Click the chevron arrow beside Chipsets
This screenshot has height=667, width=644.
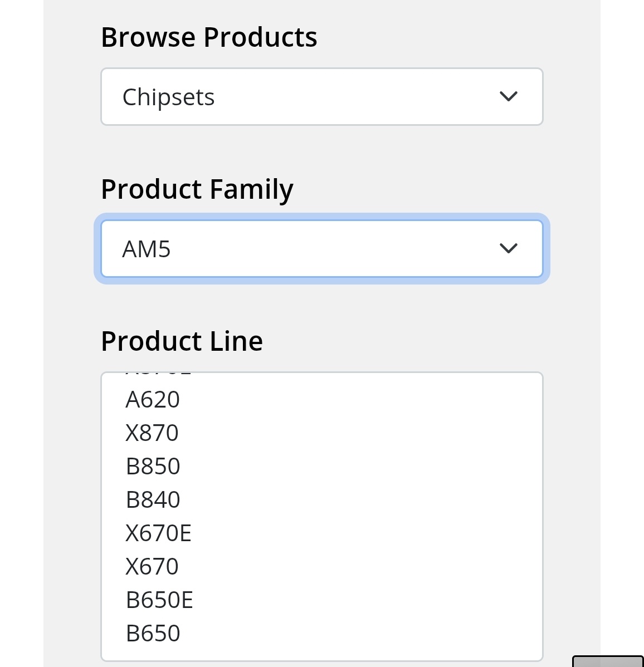click(509, 97)
